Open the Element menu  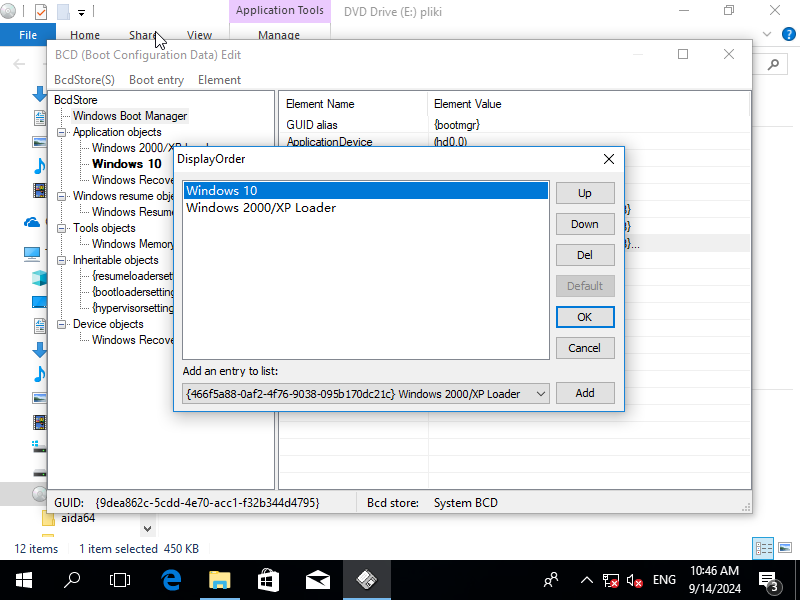tap(219, 80)
